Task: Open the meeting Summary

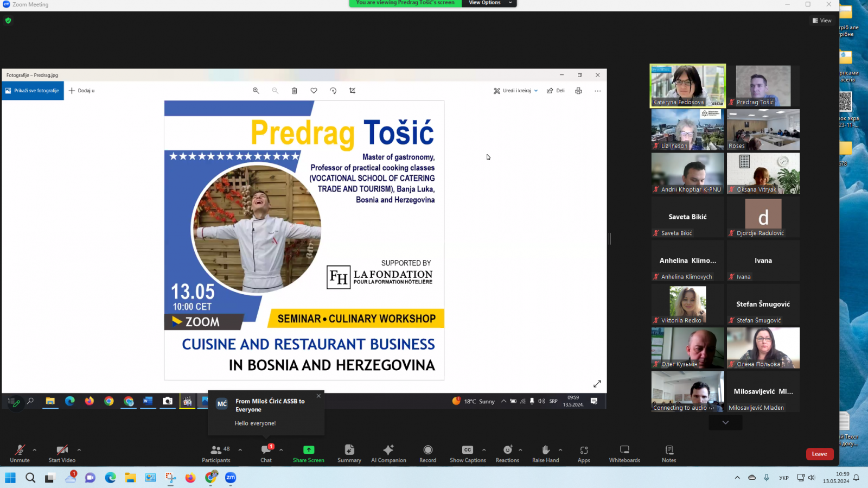Action: [x=349, y=453]
